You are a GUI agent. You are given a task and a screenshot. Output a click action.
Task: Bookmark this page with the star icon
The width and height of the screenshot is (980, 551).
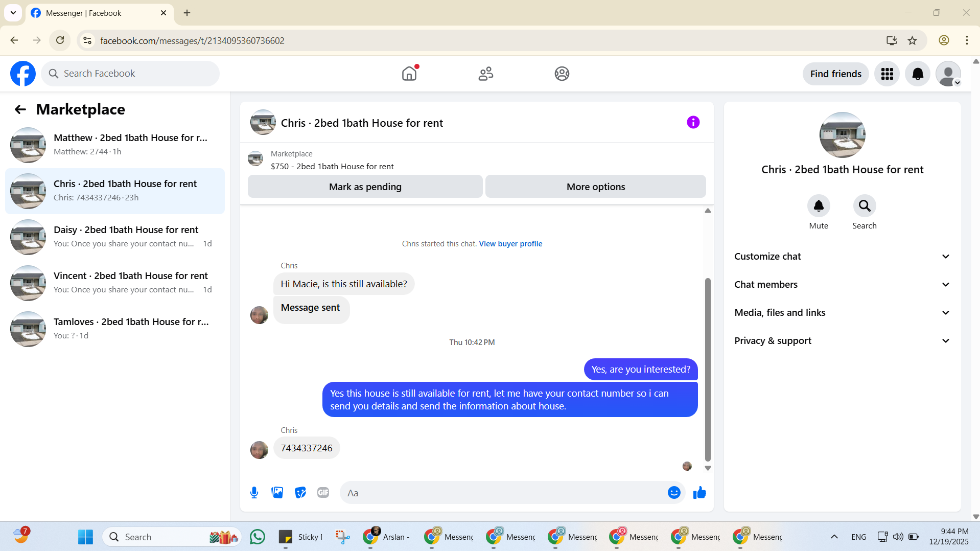click(912, 40)
